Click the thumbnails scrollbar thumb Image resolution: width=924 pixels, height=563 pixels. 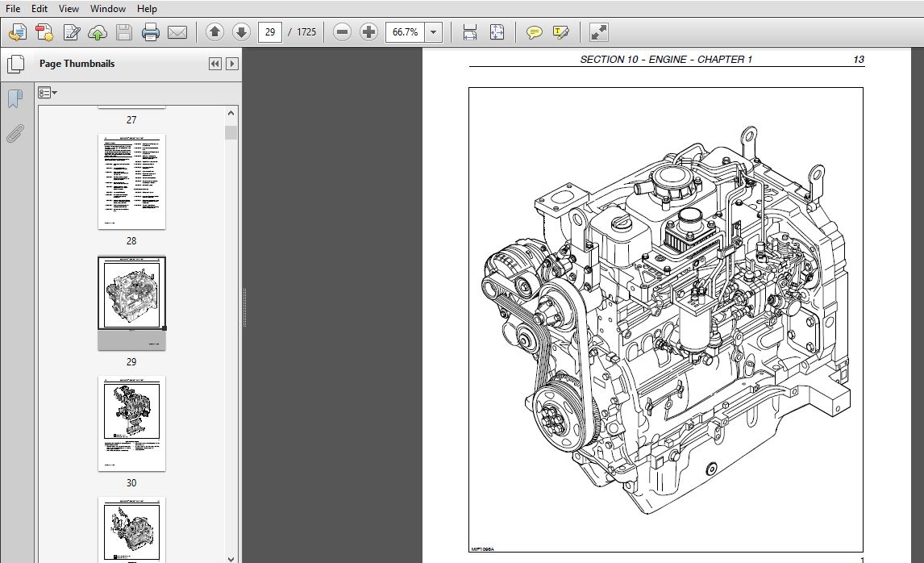pos(231,132)
